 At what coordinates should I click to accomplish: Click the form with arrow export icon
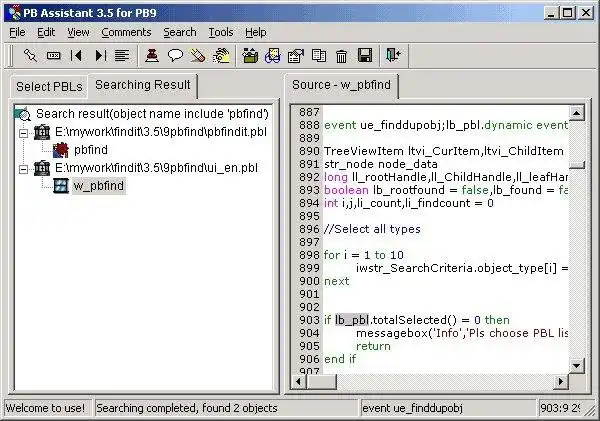(x=295, y=55)
